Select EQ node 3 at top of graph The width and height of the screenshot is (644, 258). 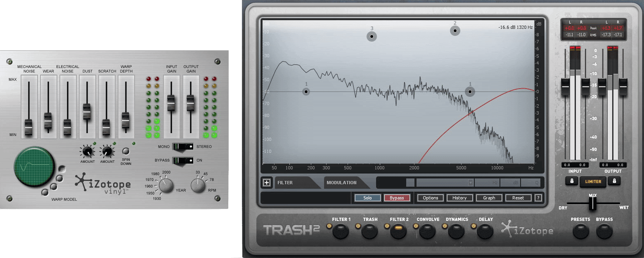(372, 36)
